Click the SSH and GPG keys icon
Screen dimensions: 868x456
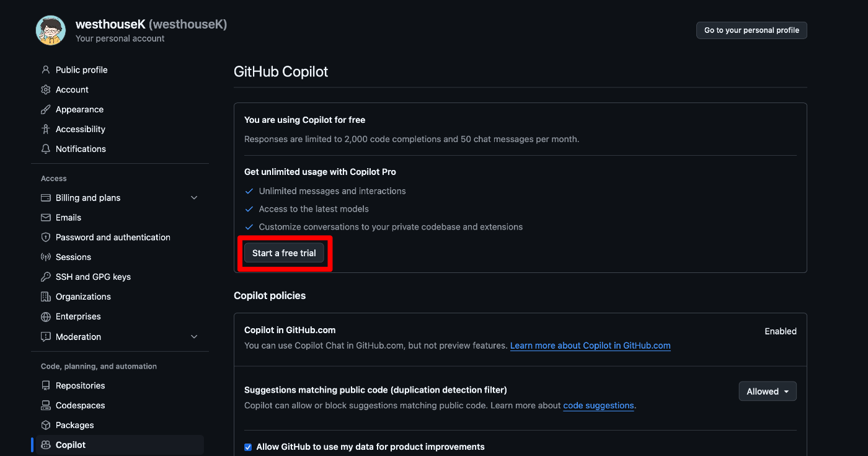click(x=45, y=277)
